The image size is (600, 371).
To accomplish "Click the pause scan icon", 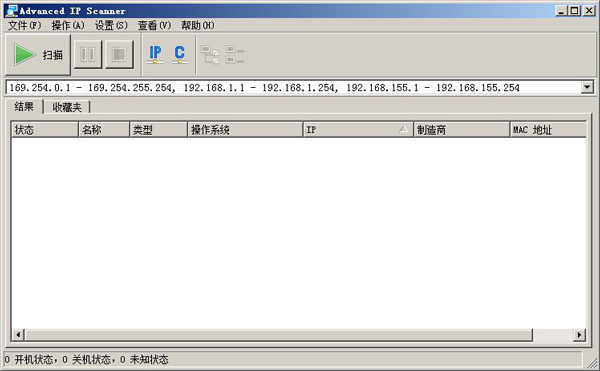I will click(88, 55).
